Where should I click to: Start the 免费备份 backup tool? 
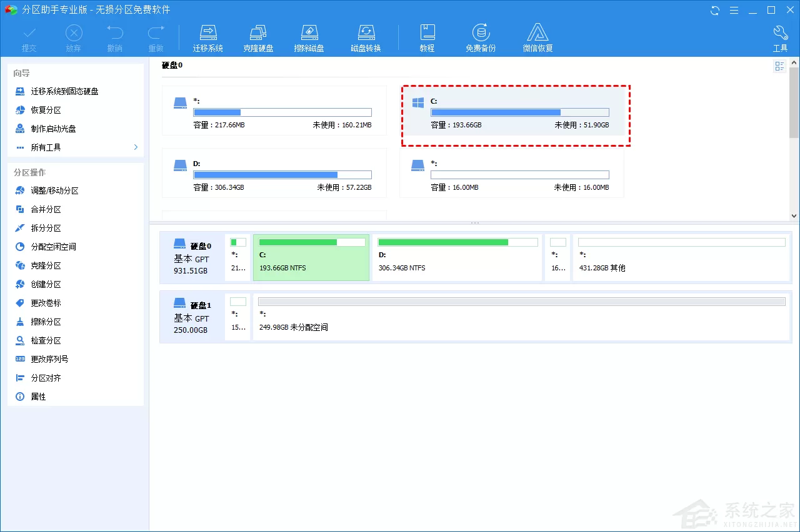click(x=481, y=38)
